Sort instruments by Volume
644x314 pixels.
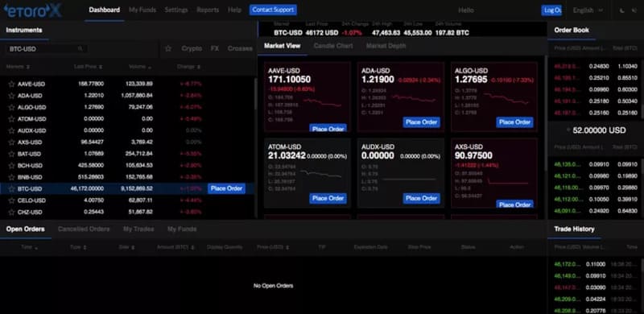pyautogui.click(x=140, y=67)
